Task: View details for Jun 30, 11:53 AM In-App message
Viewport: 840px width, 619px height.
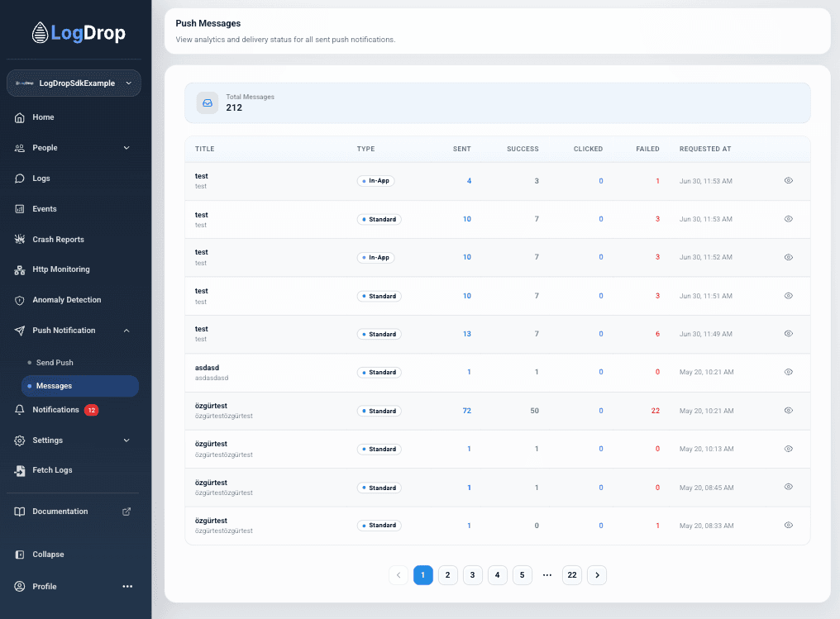Action: click(x=789, y=180)
